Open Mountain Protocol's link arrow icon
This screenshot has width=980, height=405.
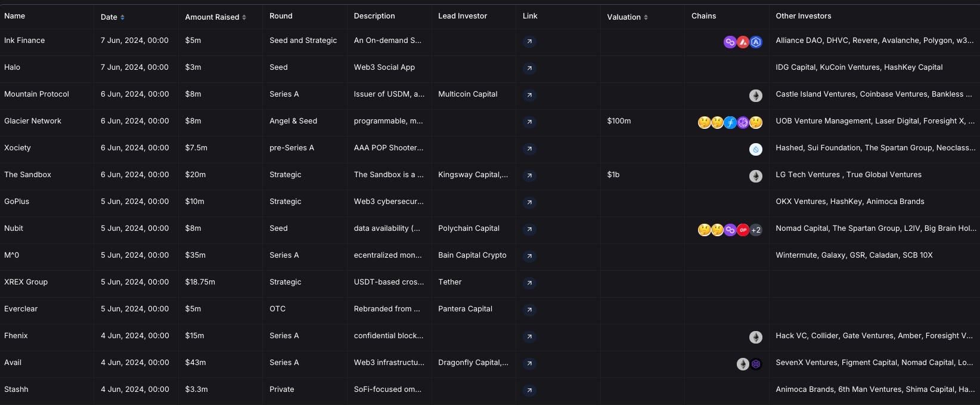tap(529, 95)
